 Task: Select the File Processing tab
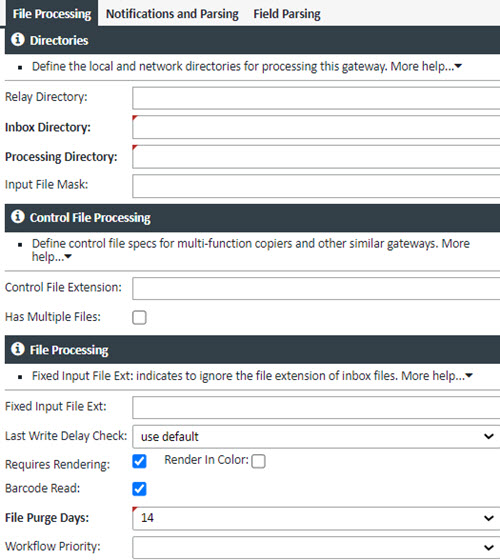[52, 14]
